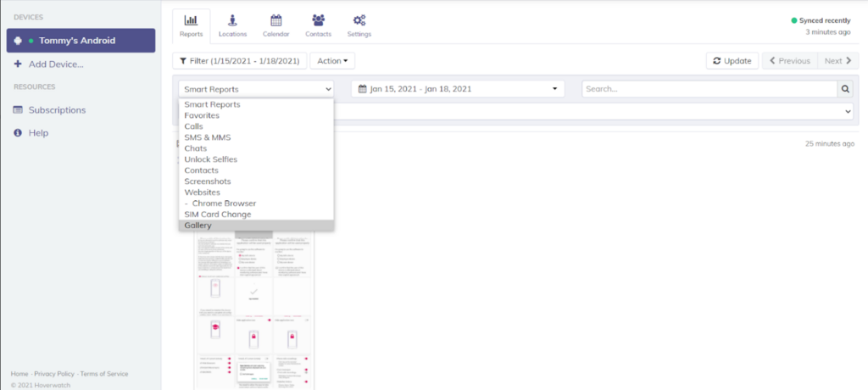Screen dimensions: 868x390
Task: Switch to the Calendar tab
Action: (275, 26)
